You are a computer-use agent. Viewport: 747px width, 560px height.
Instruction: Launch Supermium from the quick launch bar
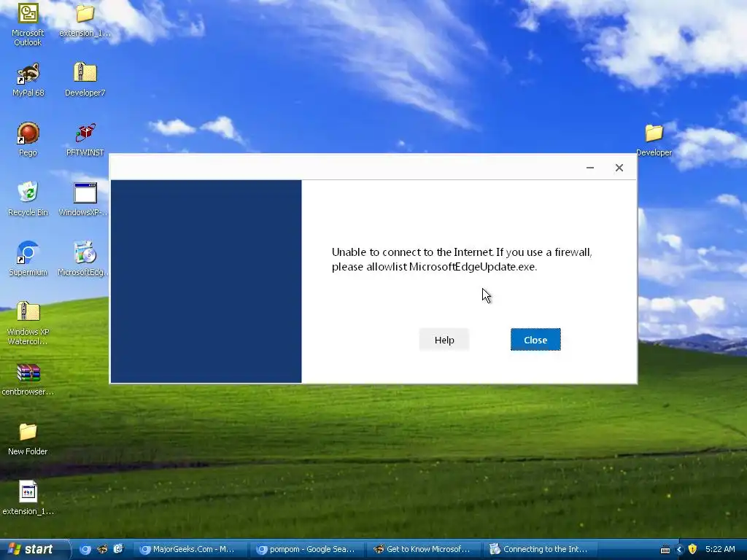tap(85, 549)
